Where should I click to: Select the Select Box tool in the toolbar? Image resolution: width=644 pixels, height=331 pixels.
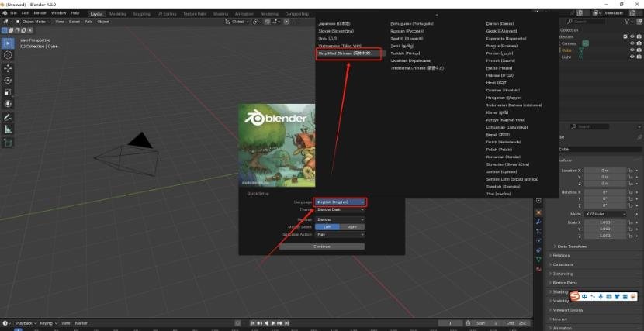coord(9,43)
